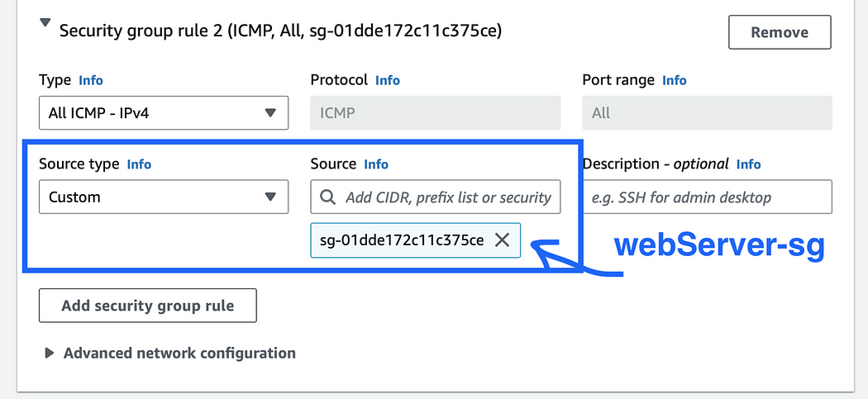This screenshot has height=399, width=868.
Task: Click the Remove button for rule 2
Action: (780, 32)
